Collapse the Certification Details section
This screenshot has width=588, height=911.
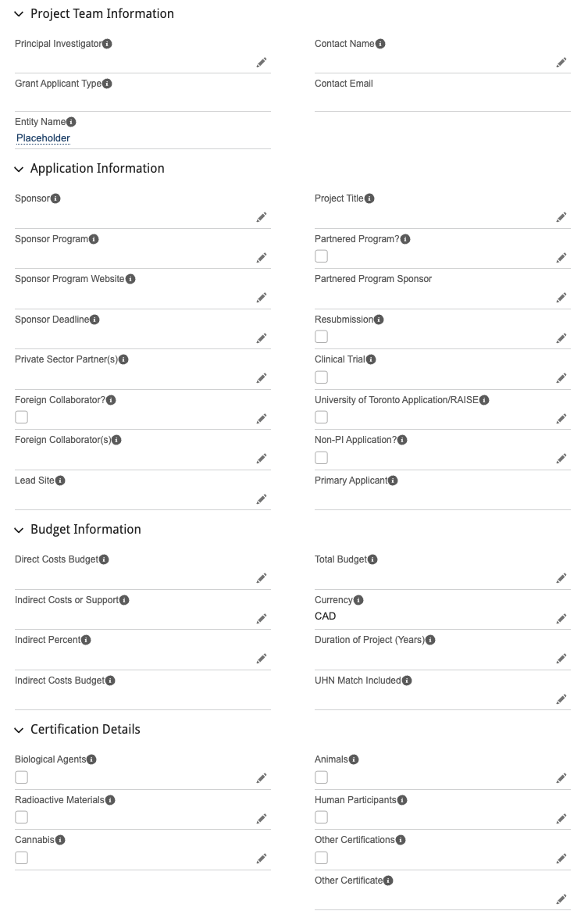click(x=19, y=730)
